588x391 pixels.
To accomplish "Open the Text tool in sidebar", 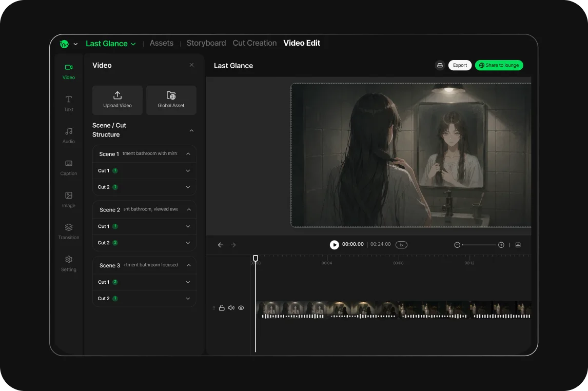I will [x=69, y=104].
